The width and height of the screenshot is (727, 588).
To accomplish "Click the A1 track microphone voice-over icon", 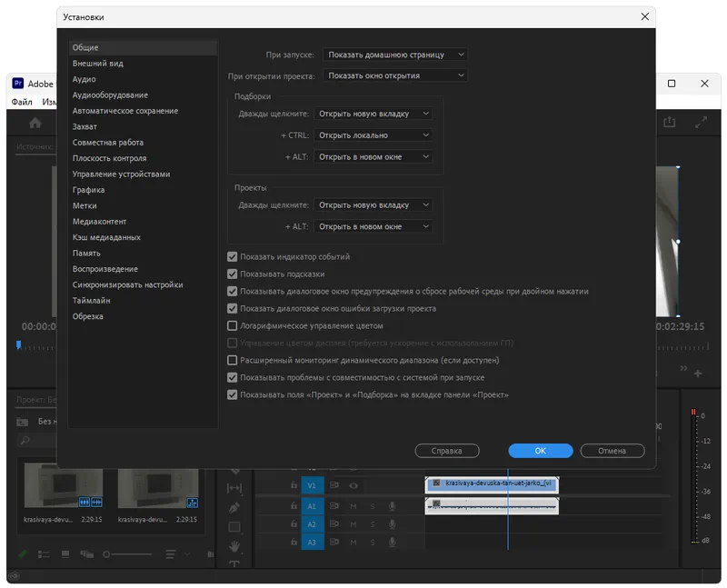I will 393,506.
